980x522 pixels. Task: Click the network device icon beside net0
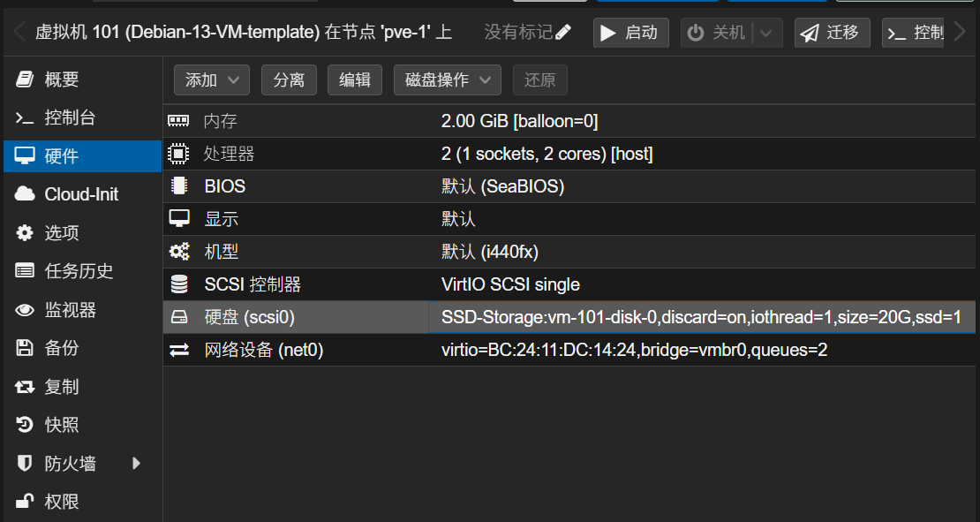179,349
